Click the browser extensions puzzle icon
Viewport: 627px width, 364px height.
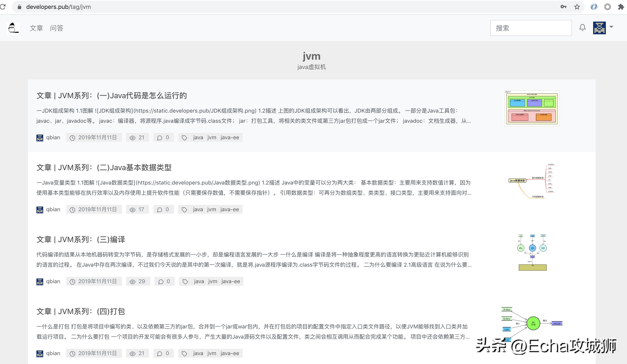(x=621, y=7)
